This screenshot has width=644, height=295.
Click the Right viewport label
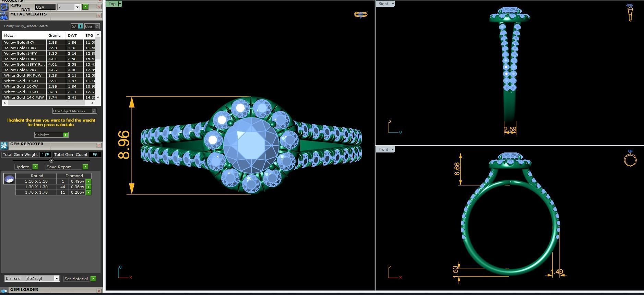(x=383, y=4)
